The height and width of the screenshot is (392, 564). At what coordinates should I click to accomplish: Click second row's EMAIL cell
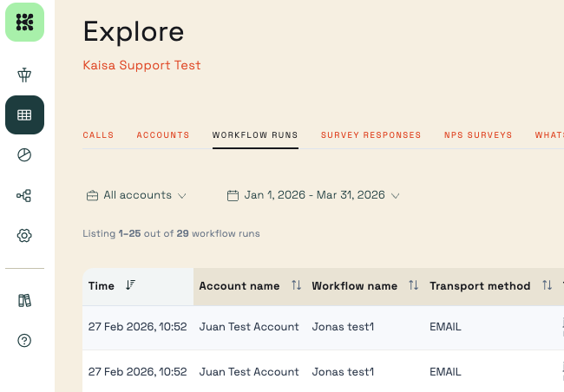tap(445, 371)
